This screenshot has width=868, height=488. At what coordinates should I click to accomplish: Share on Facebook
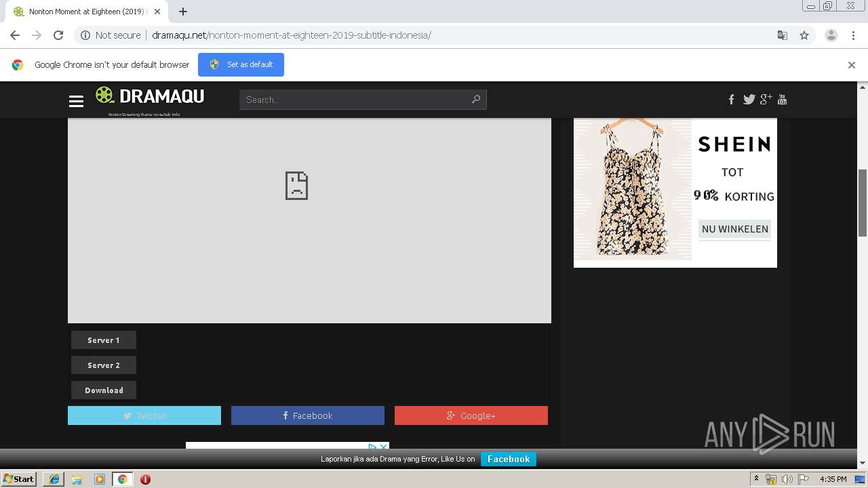(x=308, y=415)
